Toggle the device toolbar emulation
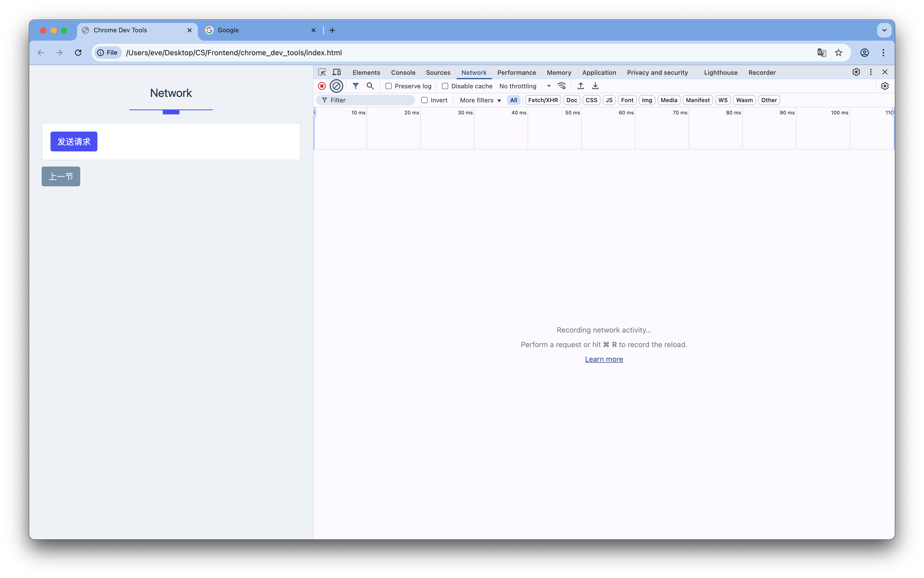The image size is (924, 578). tap(336, 72)
